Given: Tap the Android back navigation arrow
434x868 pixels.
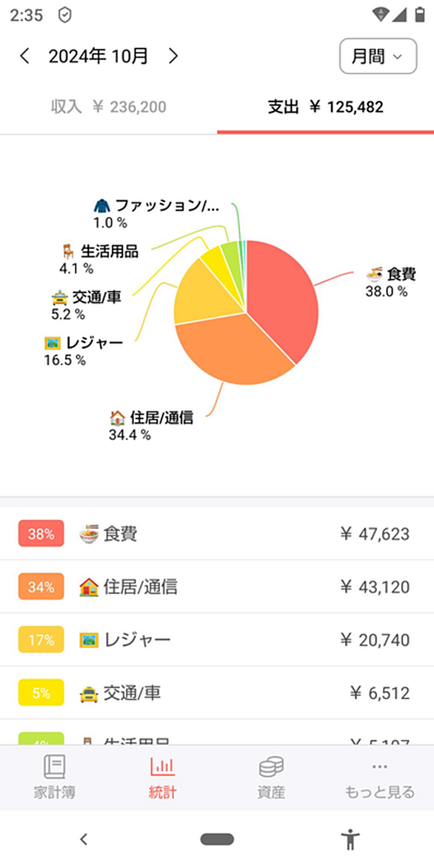Looking at the screenshot, I should [x=84, y=839].
